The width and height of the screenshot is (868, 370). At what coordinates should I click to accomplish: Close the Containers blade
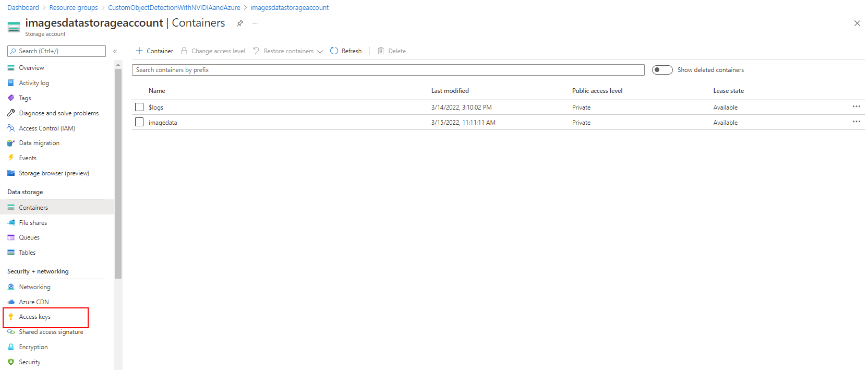[x=857, y=23]
